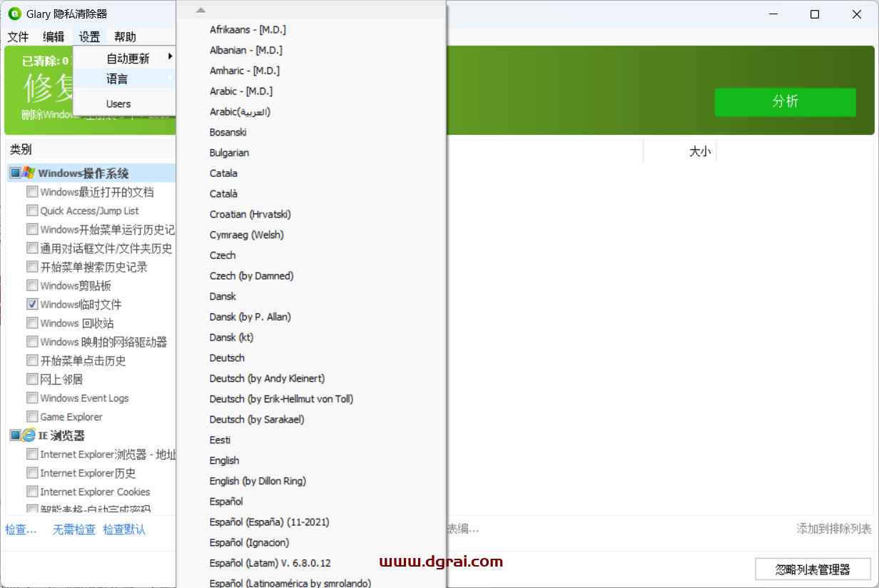Screen dimensions: 879x588
Task: Check Internet Explorer历史 checkbox
Action: (x=32, y=473)
